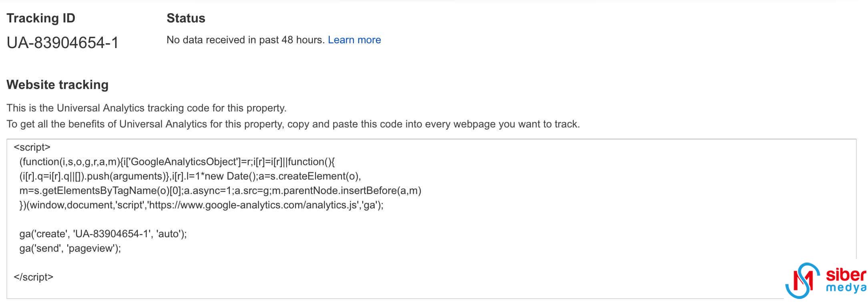Click the 'No data received in past 48 hours' text
This screenshot has height=307, width=868.
click(x=245, y=40)
